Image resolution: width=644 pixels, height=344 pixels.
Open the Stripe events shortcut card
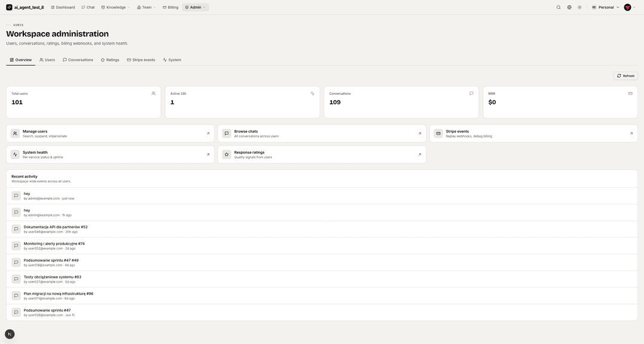(534, 134)
